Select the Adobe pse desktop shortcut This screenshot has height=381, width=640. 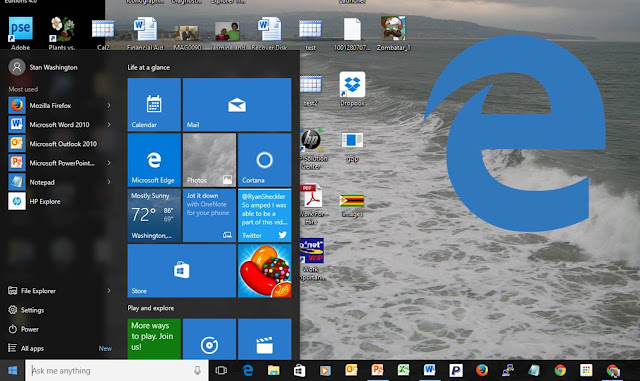(x=20, y=33)
